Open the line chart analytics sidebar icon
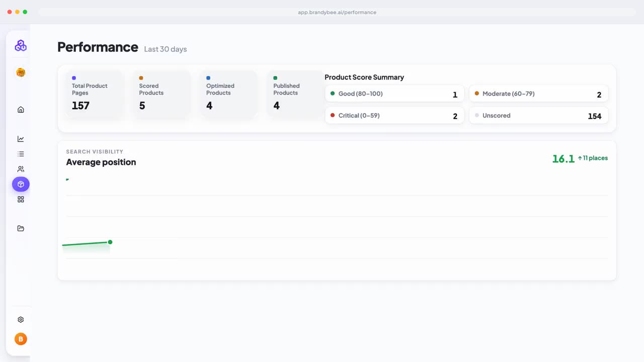 pos(21,139)
